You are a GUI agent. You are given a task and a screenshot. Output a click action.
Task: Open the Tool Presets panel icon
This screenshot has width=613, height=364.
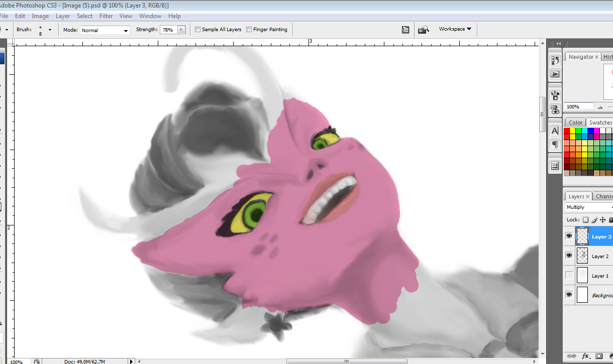click(x=555, y=95)
